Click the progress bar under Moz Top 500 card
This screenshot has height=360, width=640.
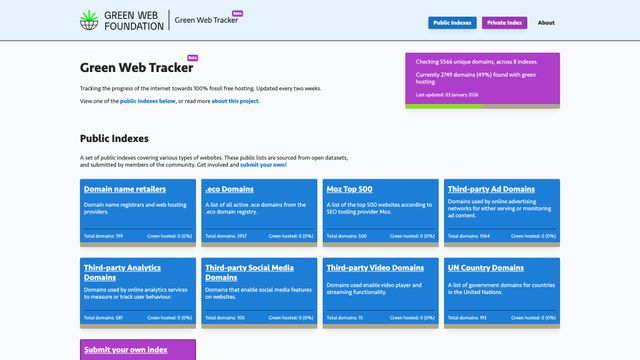[x=380, y=245]
